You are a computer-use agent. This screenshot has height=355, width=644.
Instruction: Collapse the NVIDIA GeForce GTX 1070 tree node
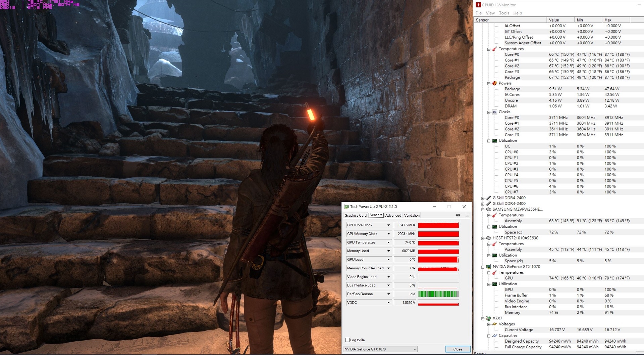(x=483, y=267)
